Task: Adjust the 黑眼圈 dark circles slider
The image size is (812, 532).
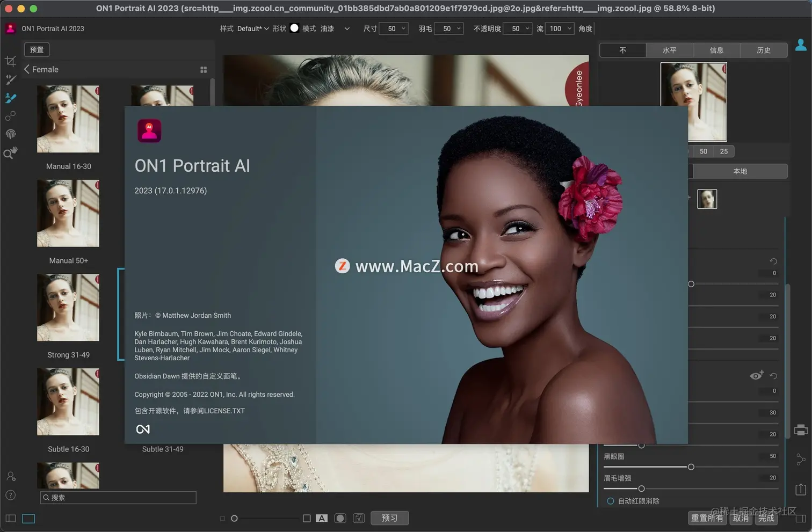Action: pyautogui.click(x=691, y=467)
